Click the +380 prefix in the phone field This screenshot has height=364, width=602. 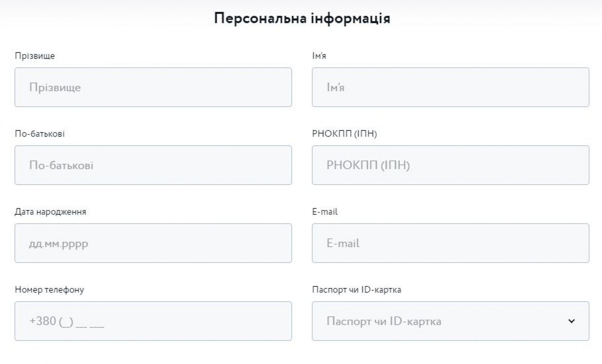tap(43, 321)
